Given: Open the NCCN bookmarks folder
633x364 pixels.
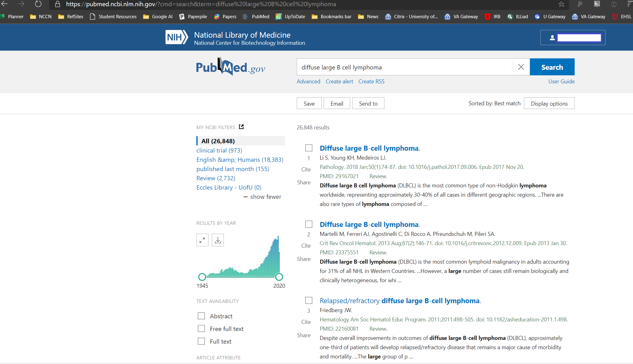Looking at the screenshot, I should click(x=41, y=17).
